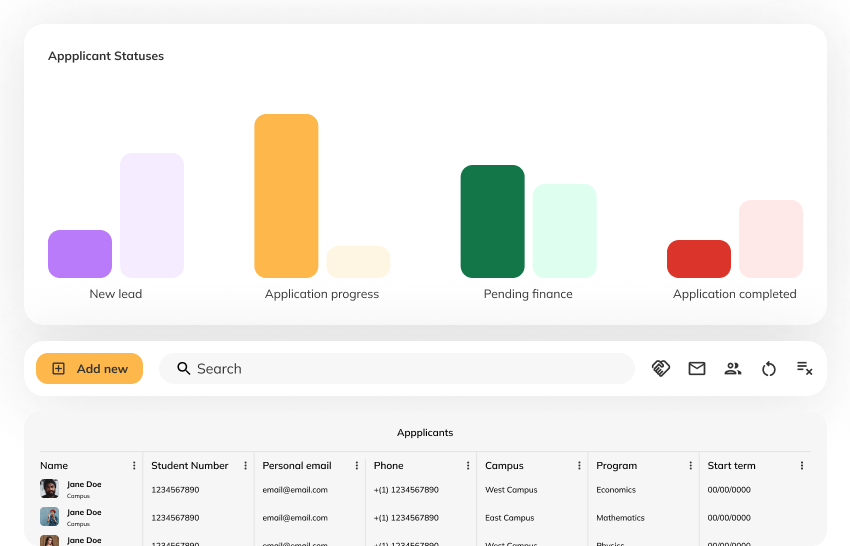Click Jane Doe name in first row
The image size is (850, 546).
click(x=84, y=484)
